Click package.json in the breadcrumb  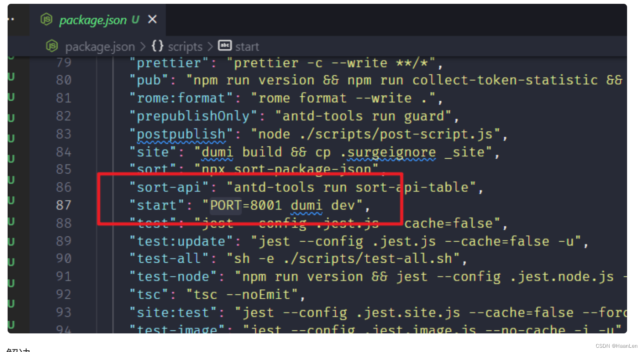[100, 47]
